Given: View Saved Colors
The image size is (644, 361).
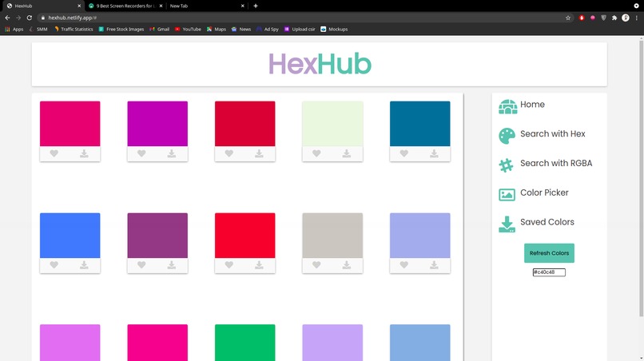Looking at the screenshot, I should 547,222.
